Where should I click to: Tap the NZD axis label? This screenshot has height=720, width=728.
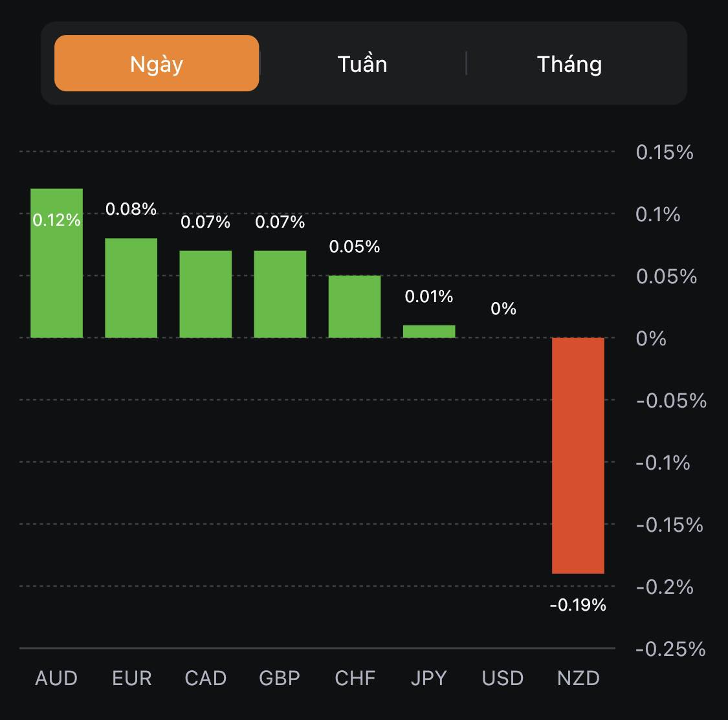579,678
